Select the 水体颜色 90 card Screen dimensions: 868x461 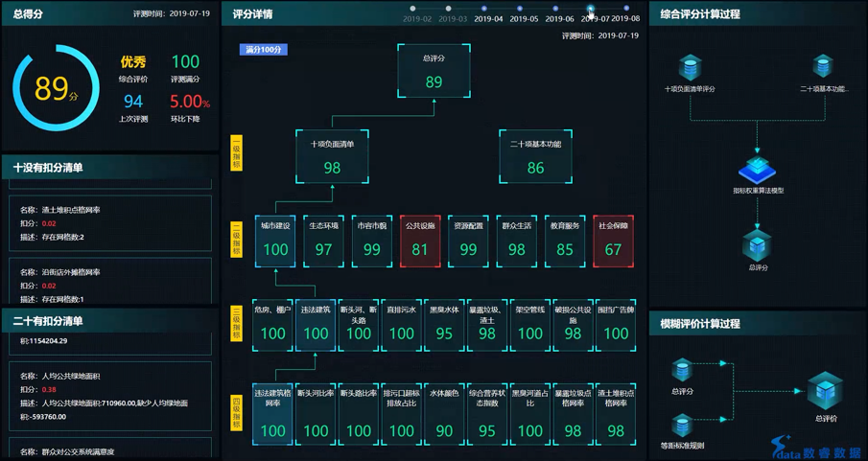click(444, 414)
